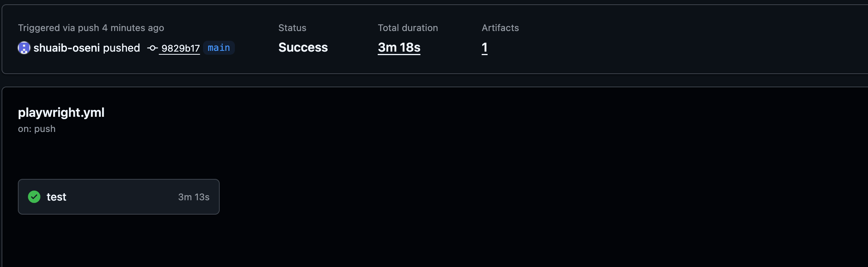868x267 pixels.
Task: View the 1 artifact link
Action: [484, 47]
